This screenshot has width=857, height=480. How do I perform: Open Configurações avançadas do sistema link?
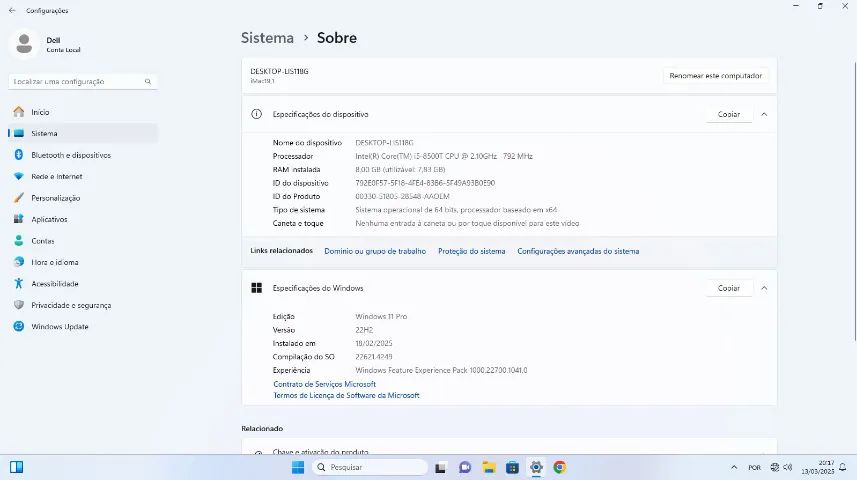point(578,251)
